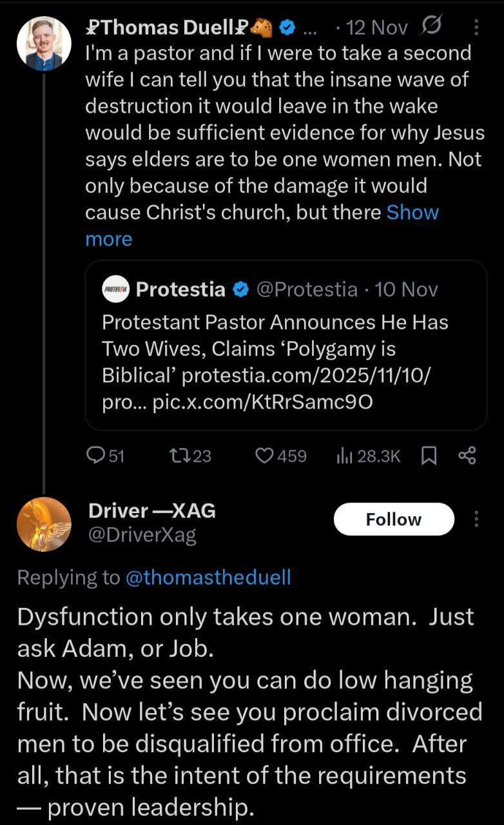Click the @DriverXag handle
Image resolution: width=504 pixels, height=825 pixels.
pos(142,535)
